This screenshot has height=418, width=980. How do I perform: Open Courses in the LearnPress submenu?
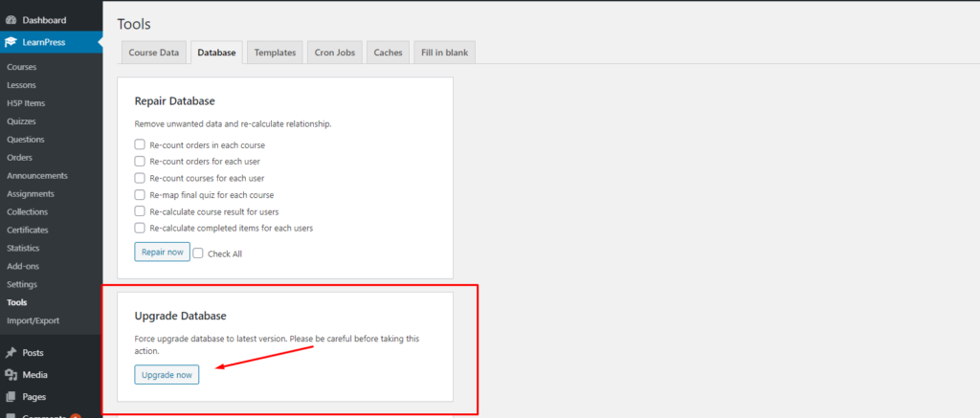tap(22, 67)
